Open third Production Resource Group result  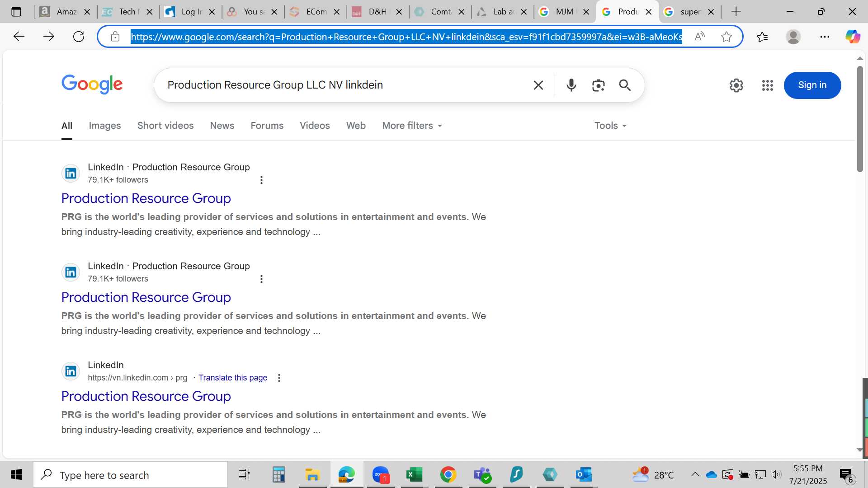pyautogui.click(x=146, y=396)
